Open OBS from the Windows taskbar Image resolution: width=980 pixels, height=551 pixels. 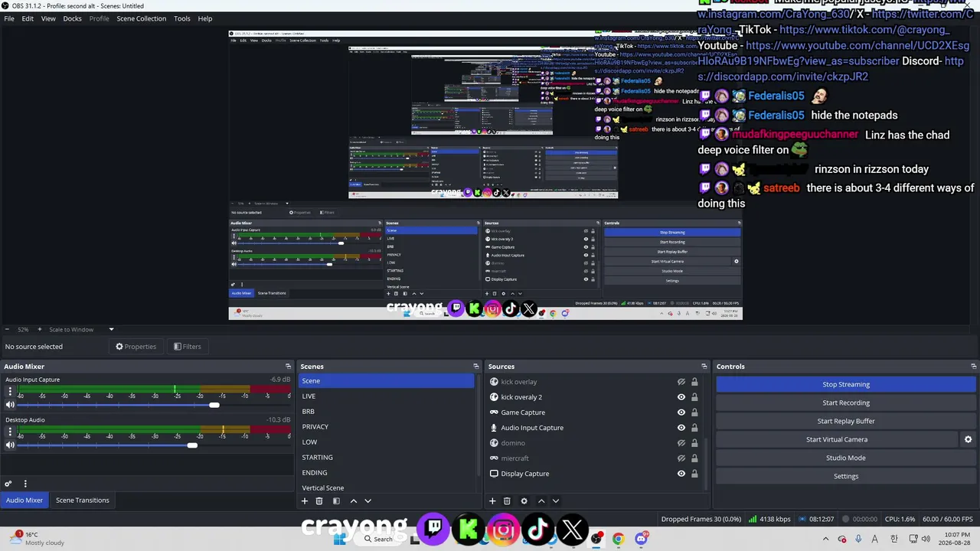596,539
